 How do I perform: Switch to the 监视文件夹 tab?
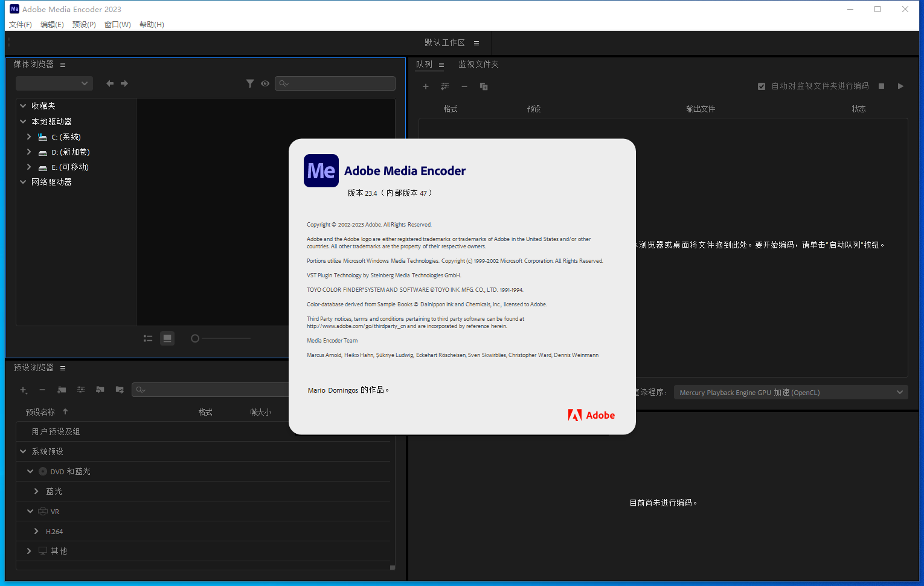[478, 64]
